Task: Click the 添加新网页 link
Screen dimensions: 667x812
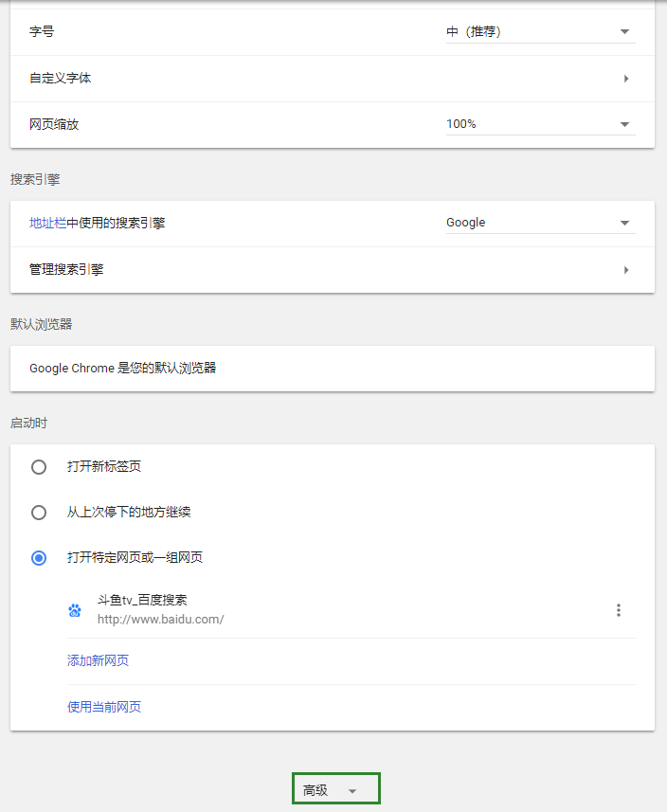Action: (98, 660)
